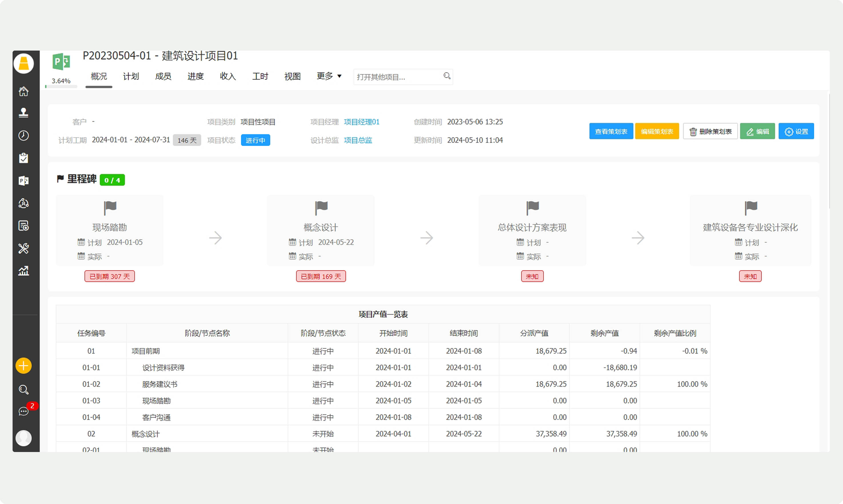843x504 pixels.
Task: Switch to the 收入 tab
Action: (x=228, y=76)
